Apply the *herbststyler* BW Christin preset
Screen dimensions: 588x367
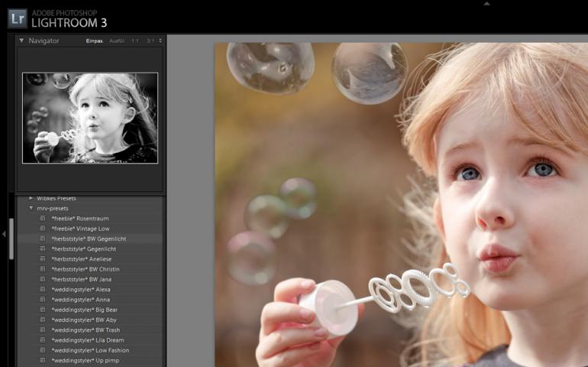coord(86,269)
